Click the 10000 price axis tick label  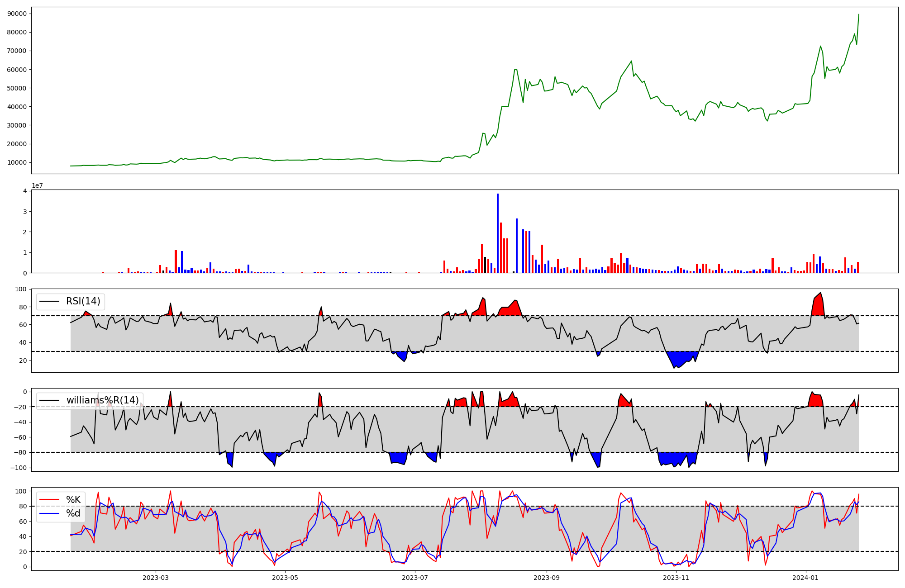pos(17,162)
